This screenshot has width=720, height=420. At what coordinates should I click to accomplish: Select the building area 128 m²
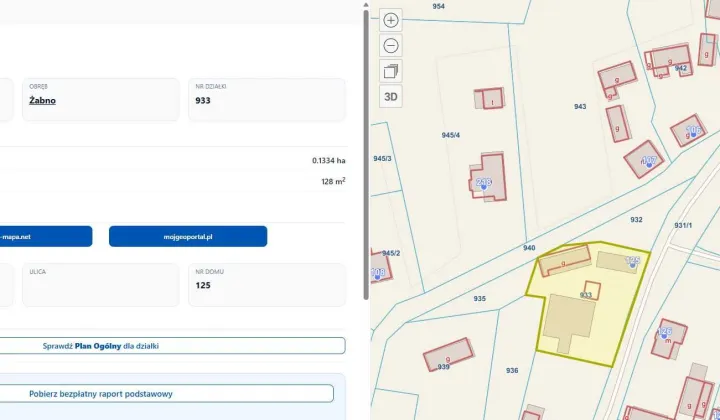click(333, 181)
